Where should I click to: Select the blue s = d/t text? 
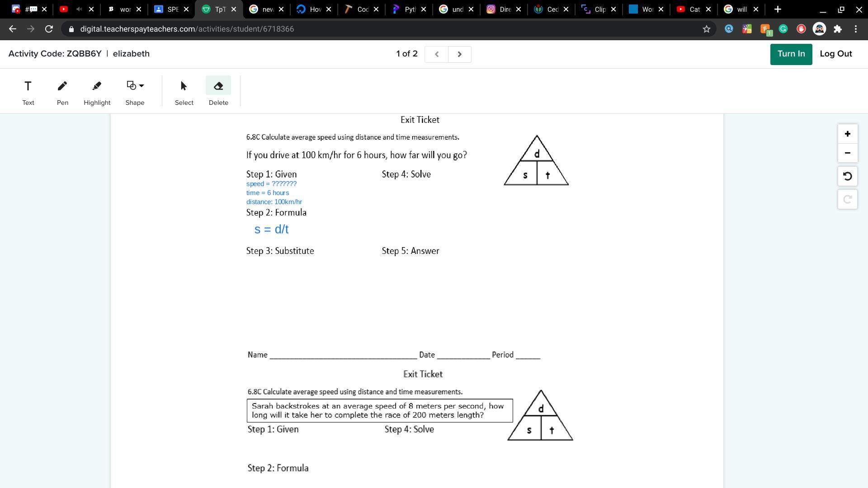pyautogui.click(x=271, y=230)
